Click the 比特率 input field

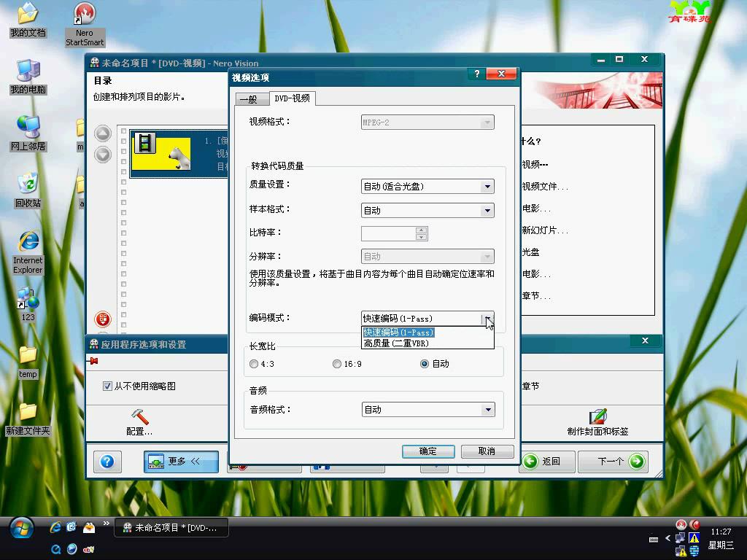388,233
